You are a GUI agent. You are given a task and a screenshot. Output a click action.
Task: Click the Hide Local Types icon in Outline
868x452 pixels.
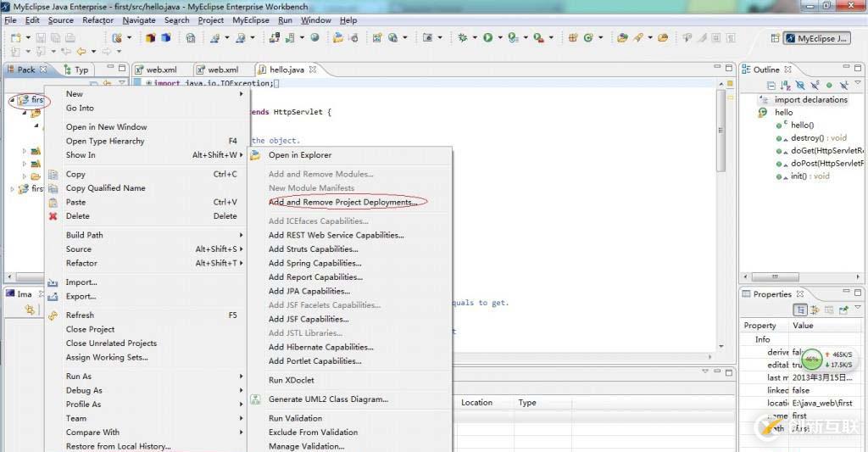[x=843, y=86]
